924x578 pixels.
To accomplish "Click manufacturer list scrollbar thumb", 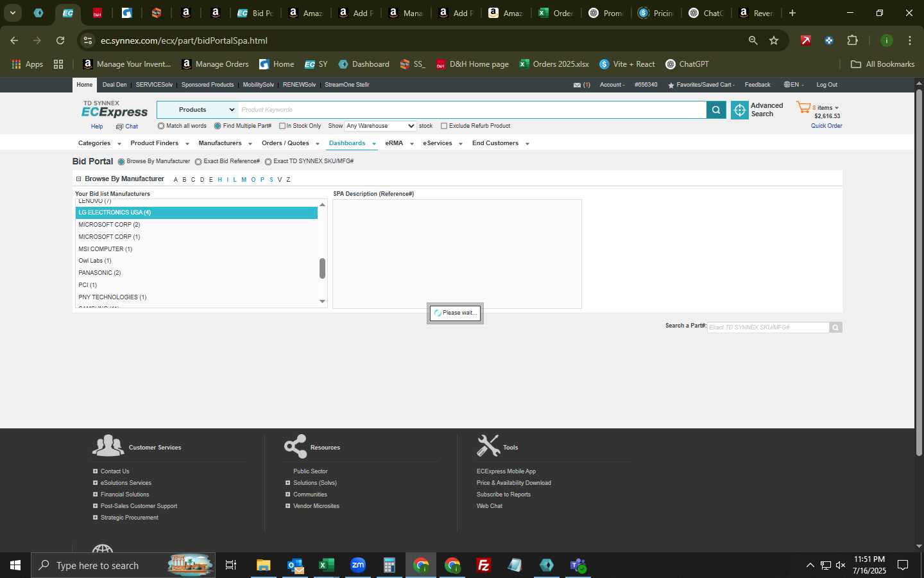I will click(x=322, y=268).
